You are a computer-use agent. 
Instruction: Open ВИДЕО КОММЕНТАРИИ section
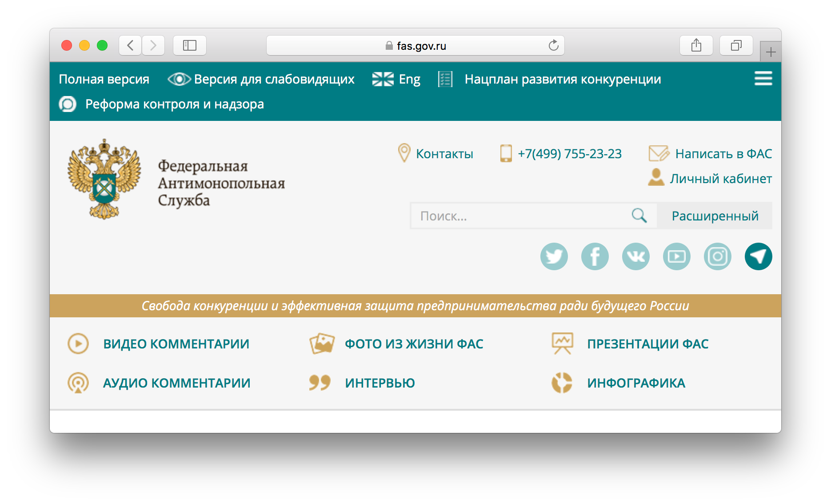click(176, 344)
